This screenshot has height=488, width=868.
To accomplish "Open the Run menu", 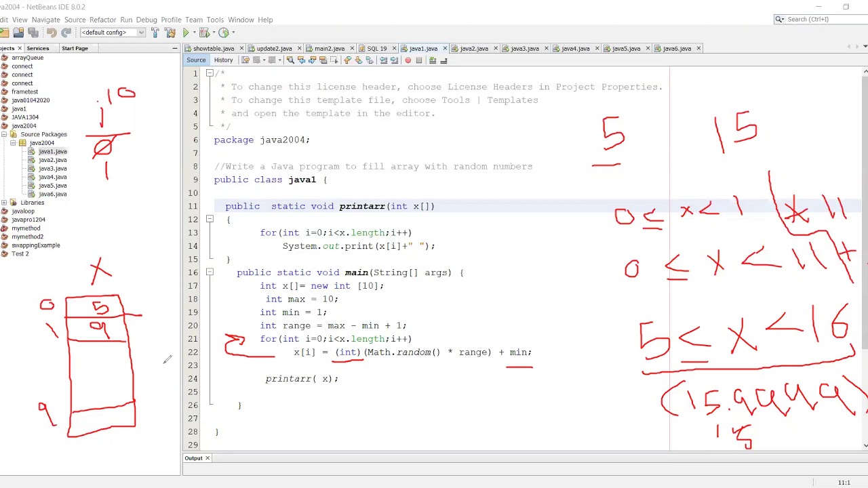I will click(x=126, y=20).
